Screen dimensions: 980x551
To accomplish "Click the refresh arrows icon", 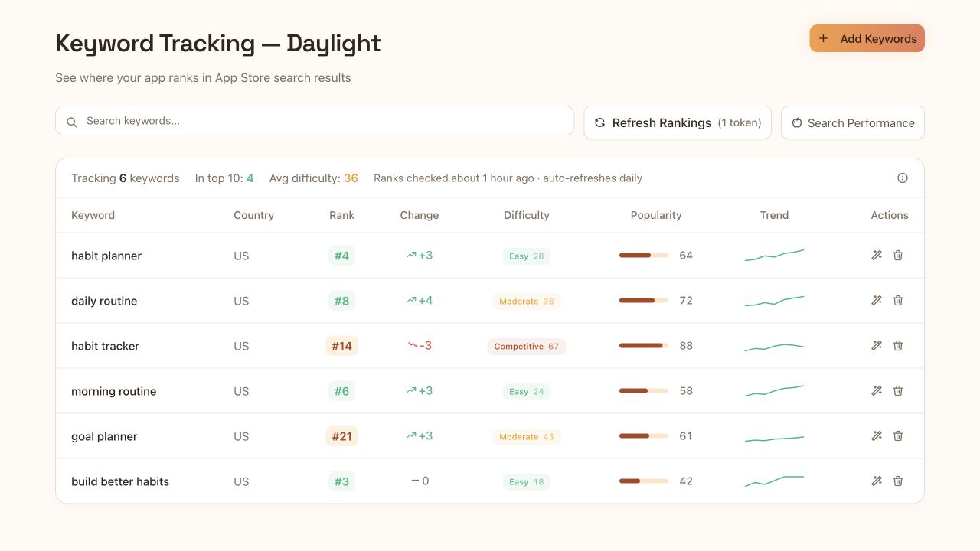I will tap(599, 122).
